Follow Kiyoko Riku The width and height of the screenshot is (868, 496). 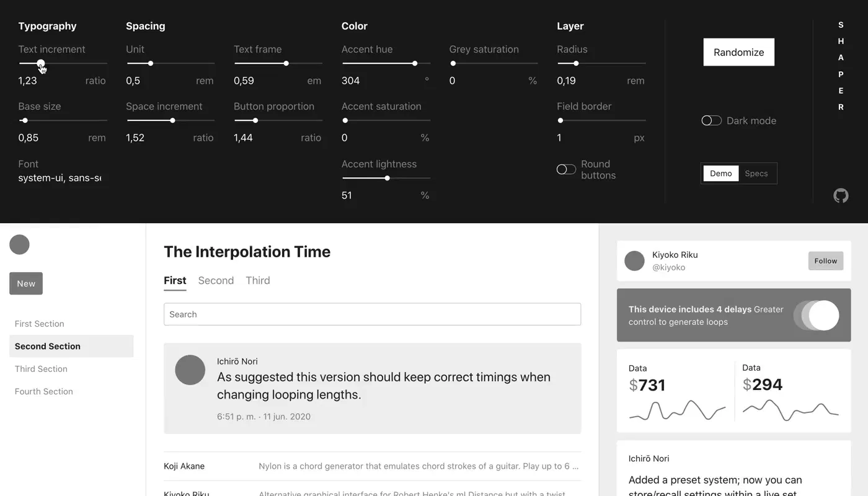(x=826, y=261)
